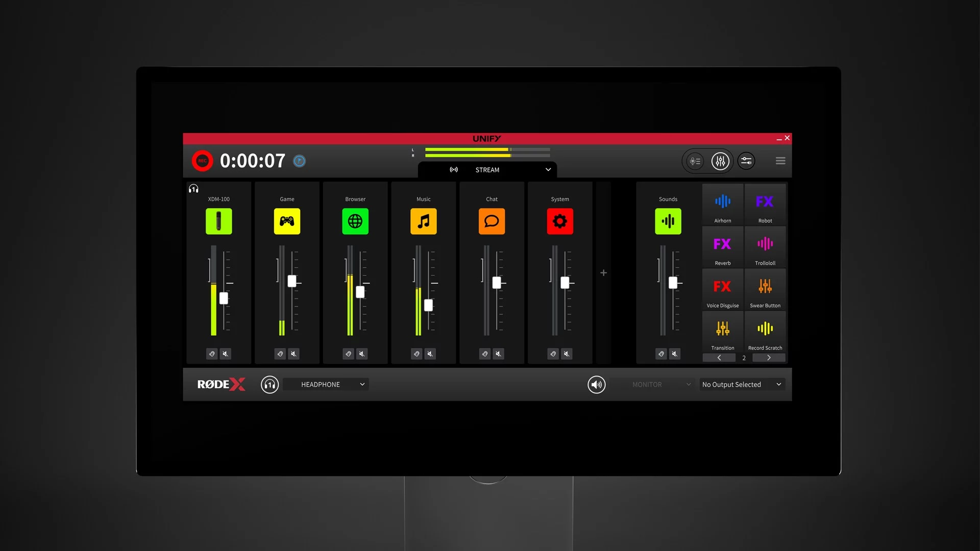Toggle mute on the Music channel
The image size is (980, 551).
click(430, 353)
